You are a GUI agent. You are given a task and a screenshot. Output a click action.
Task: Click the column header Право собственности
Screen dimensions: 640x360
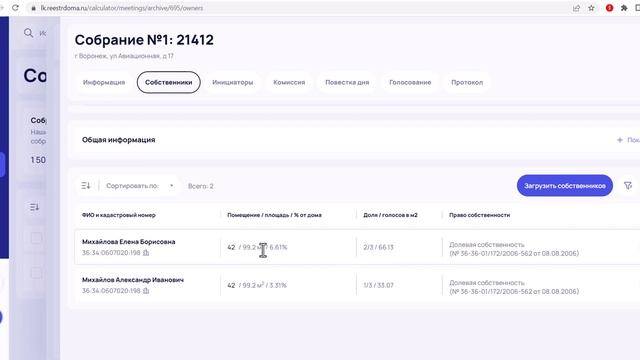tap(479, 215)
